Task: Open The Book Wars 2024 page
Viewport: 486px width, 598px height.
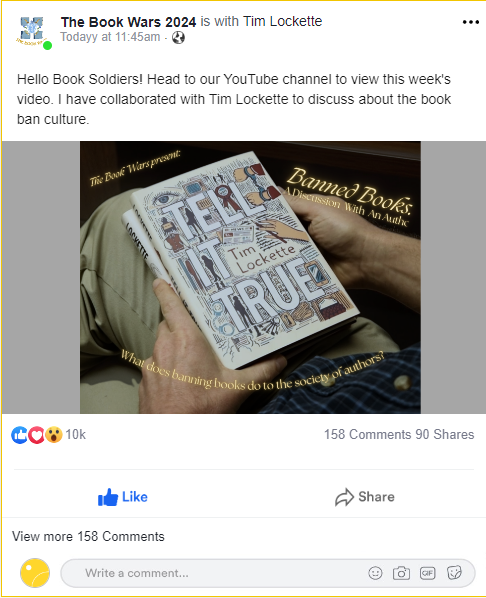Action: pos(128,22)
